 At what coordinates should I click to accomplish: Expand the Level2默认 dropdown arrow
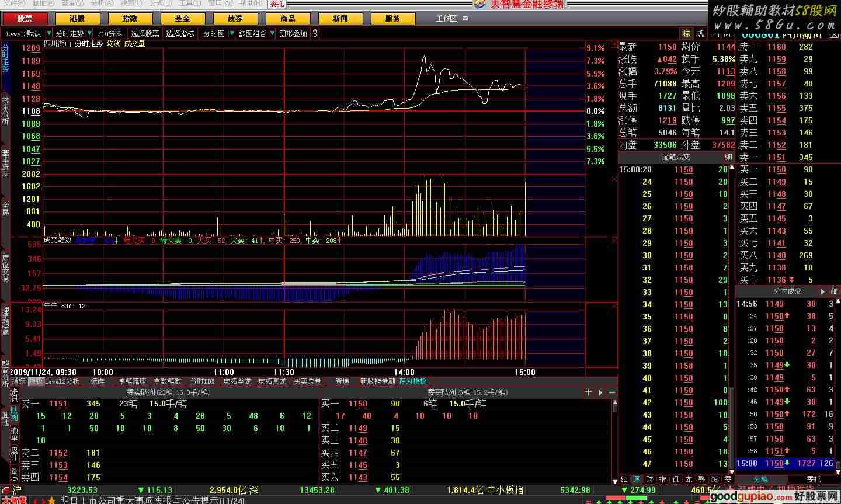[x=49, y=34]
